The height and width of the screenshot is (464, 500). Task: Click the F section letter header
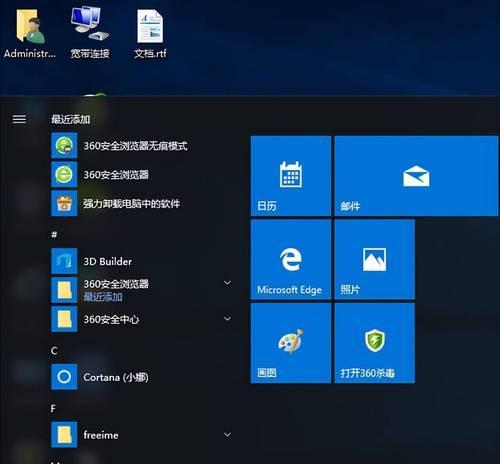[x=53, y=408]
